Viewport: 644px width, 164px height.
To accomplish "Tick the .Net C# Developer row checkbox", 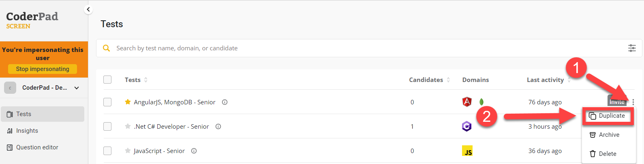I will [x=107, y=126].
